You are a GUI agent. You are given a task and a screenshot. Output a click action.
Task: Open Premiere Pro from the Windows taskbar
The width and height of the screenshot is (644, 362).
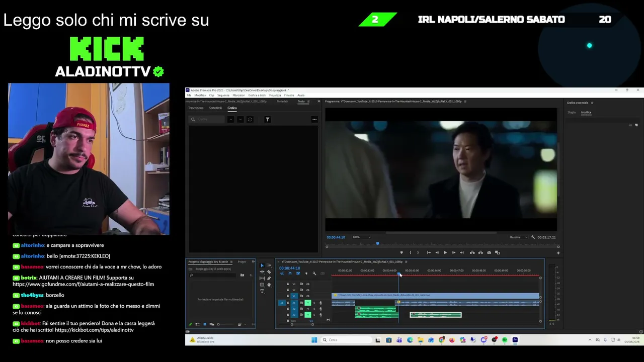pos(515,340)
